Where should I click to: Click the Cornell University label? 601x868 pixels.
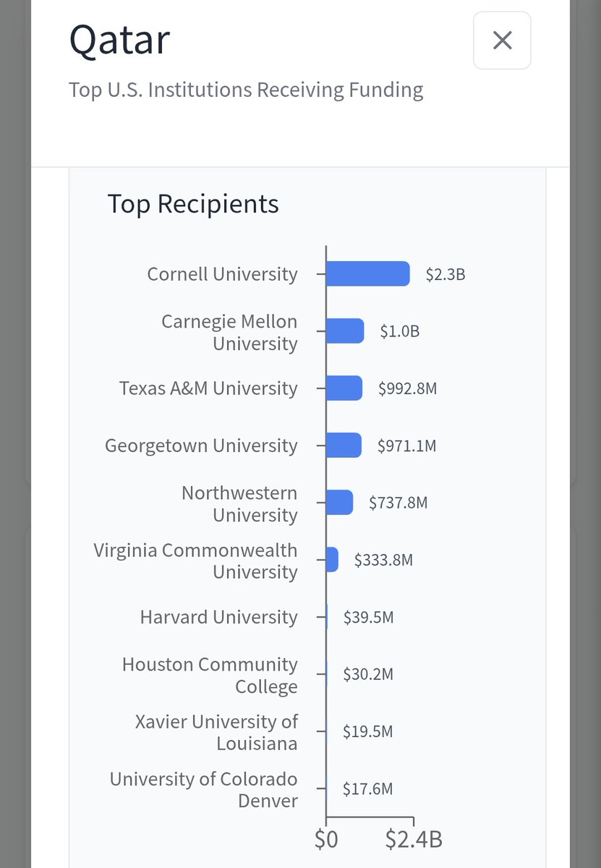pyautogui.click(x=222, y=274)
